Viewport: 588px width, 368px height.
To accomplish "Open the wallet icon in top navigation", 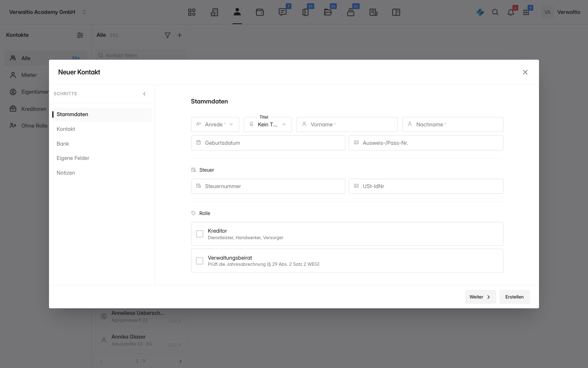I will (260, 12).
